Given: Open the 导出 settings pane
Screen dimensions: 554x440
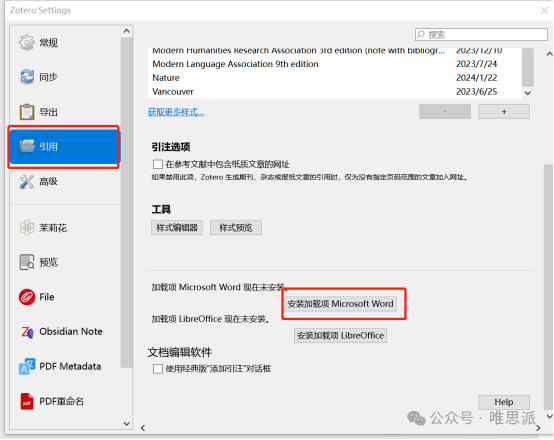Looking at the screenshot, I should [65, 112].
